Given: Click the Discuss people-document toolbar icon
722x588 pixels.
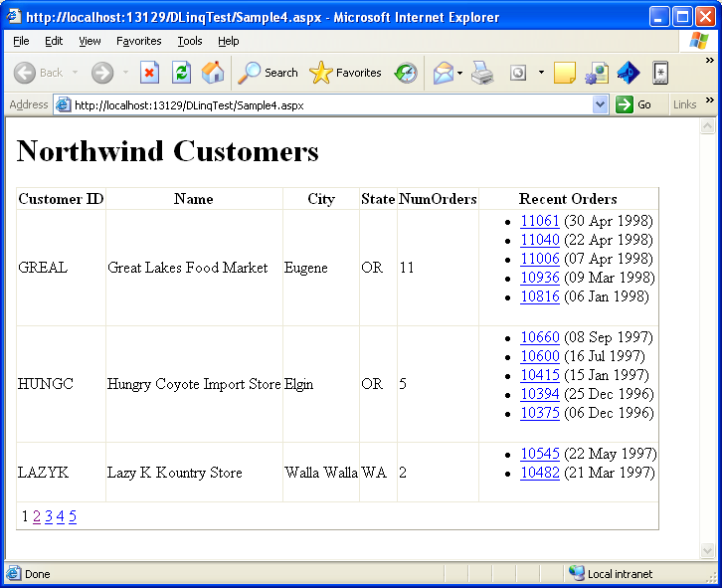Looking at the screenshot, I should point(597,73).
